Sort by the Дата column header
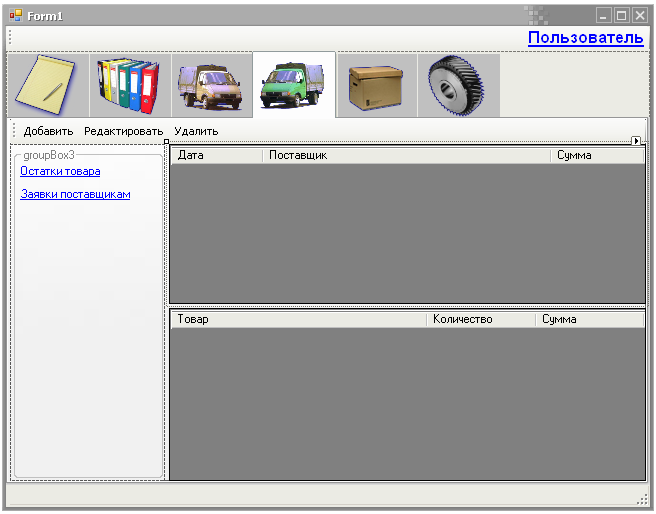Viewport: 656px width, 514px height. click(x=217, y=155)
